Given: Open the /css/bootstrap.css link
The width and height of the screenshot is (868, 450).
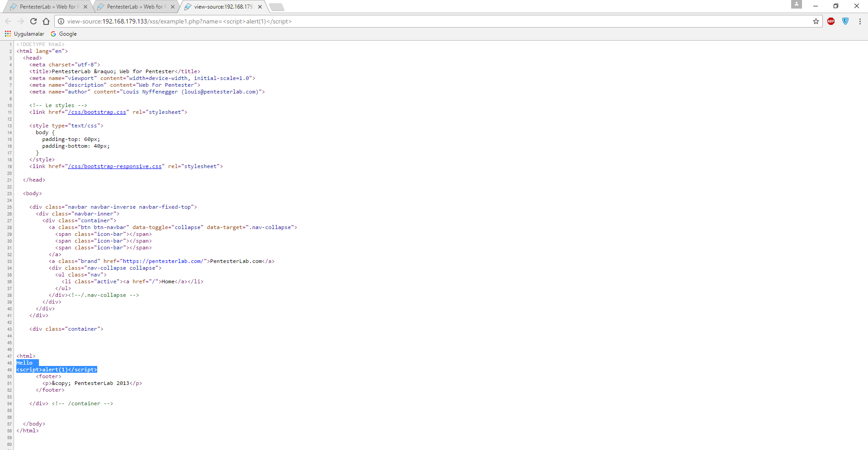Looking at the screenshot, I should [97, 112].
